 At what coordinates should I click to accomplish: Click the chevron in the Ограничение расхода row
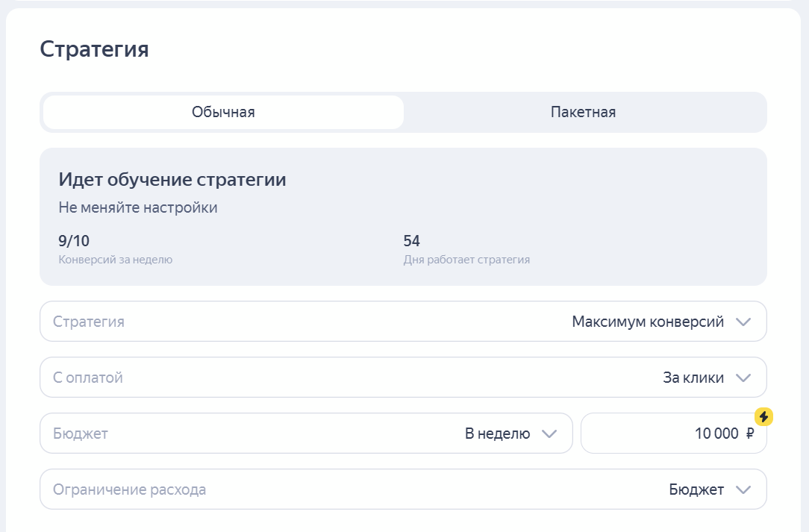[743, 489]
